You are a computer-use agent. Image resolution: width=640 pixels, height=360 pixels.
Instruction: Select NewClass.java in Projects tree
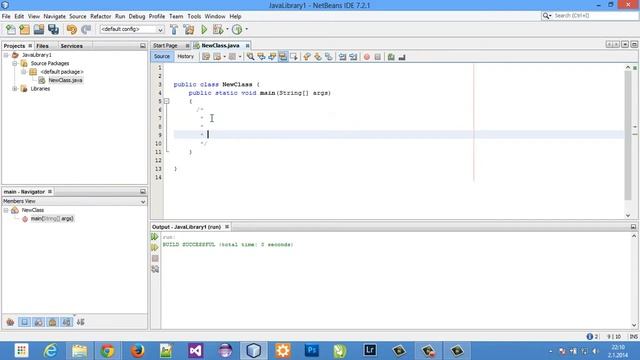[x=65, y=80]
